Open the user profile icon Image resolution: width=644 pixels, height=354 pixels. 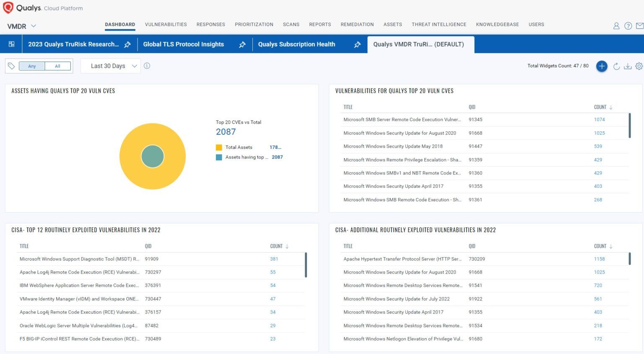[x=616, y=26]
